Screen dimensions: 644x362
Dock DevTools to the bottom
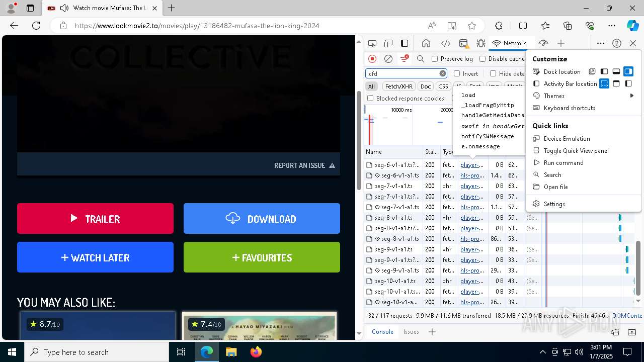(616, 71)
